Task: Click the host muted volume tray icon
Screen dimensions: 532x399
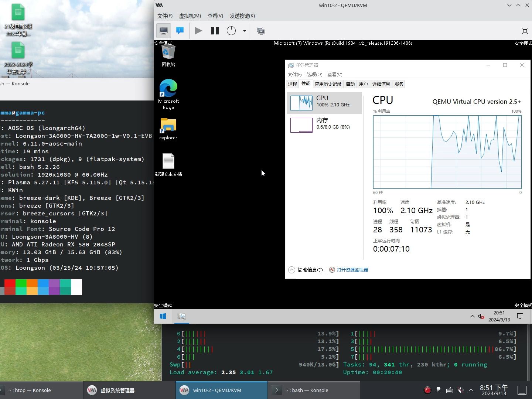Action: click(x=460, y=390)
